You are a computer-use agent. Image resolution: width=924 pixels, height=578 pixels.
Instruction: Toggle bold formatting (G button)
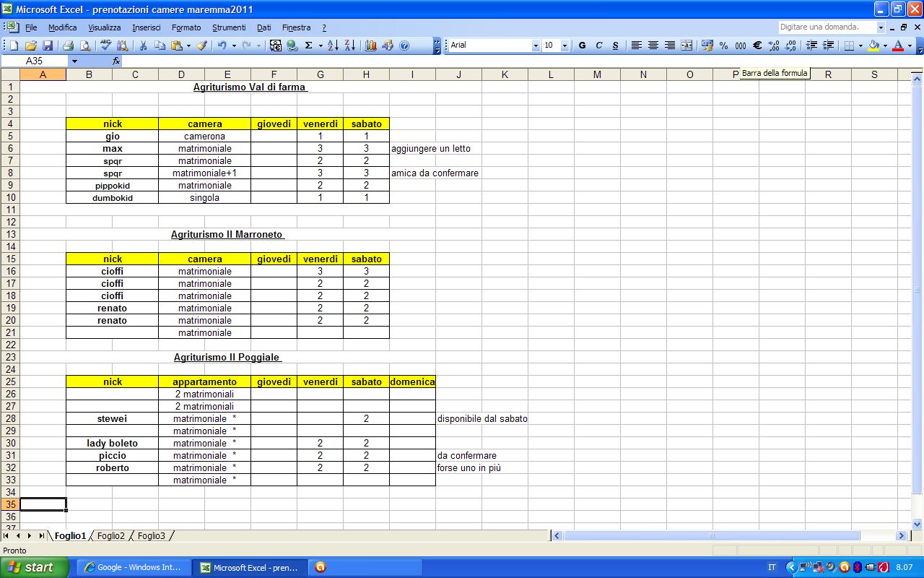tap(583, 46)
